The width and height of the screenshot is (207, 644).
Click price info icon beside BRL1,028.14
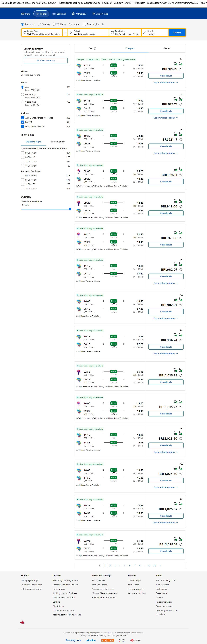point(181,544)
